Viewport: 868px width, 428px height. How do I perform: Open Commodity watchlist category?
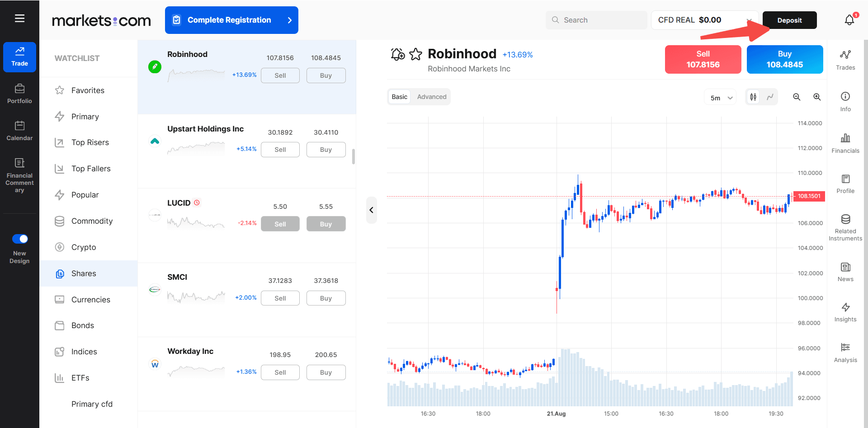[89, 221]
